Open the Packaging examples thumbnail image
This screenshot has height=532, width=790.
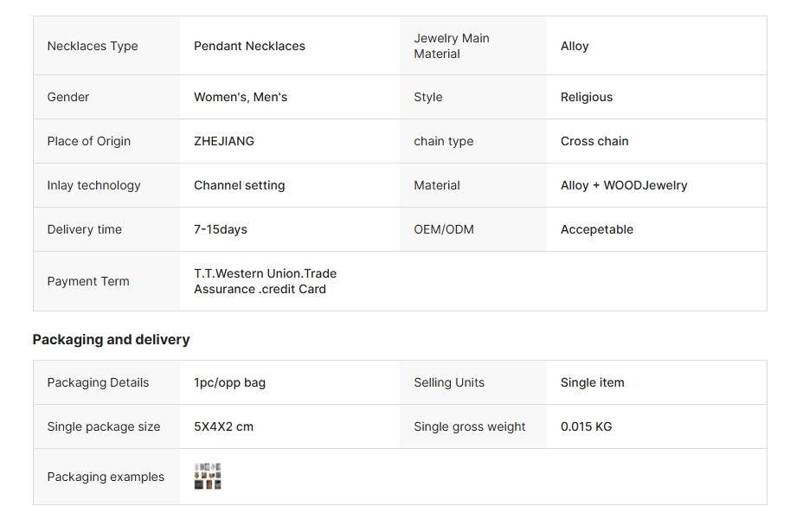click(208, 477)
